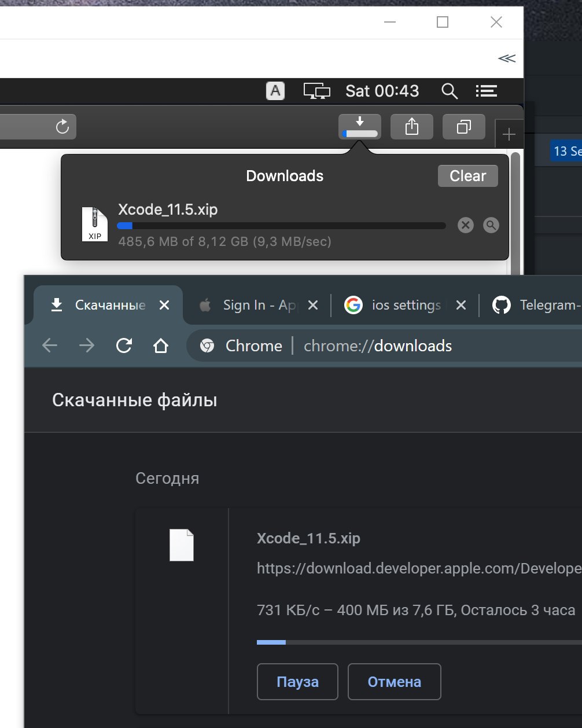
Task: Go back in Chrome
Action: click(x=50, y=346)
